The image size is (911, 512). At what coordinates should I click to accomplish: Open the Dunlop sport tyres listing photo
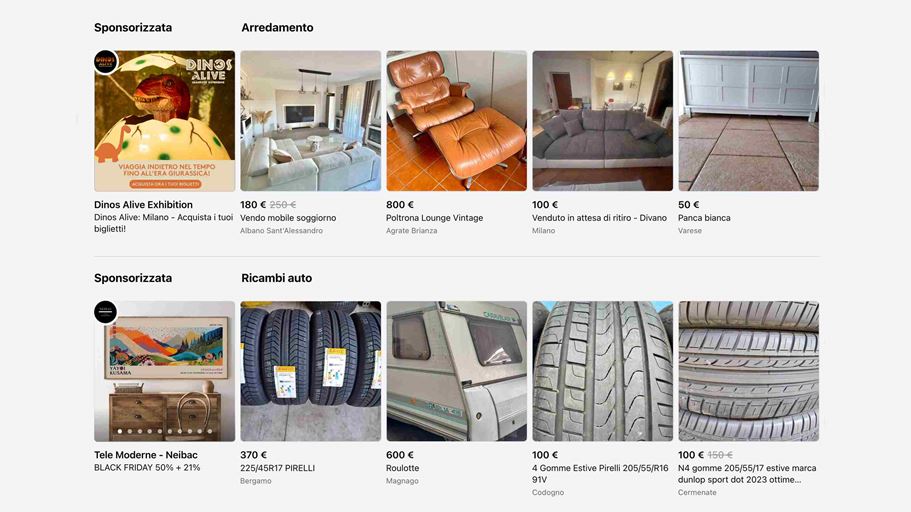[748, 371]
